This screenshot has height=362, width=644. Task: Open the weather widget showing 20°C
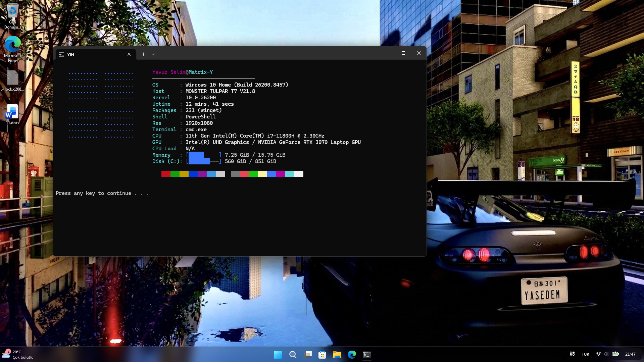[18, 354]
